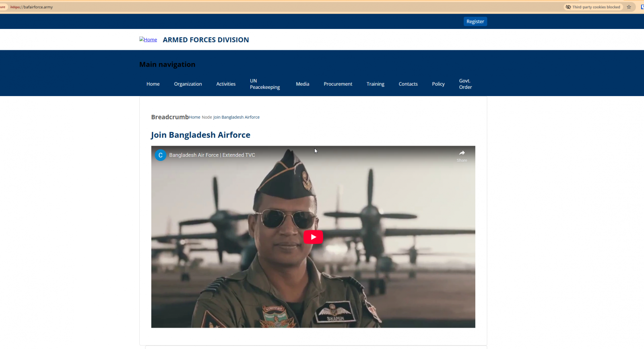
Task: Open the third-party cookies blocked indicator
Action: tap(592, 7)
